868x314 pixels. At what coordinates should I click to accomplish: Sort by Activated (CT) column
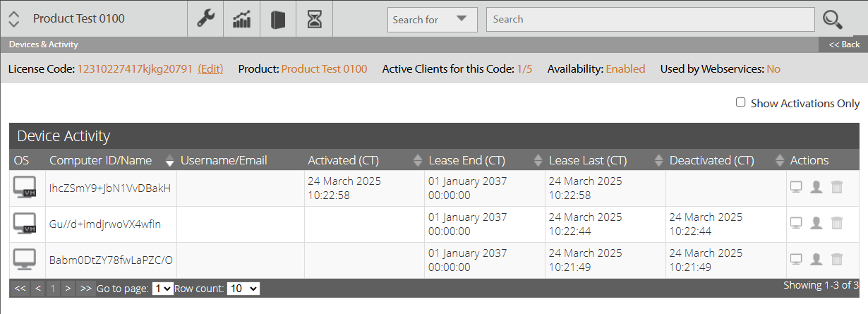point(417,161)
